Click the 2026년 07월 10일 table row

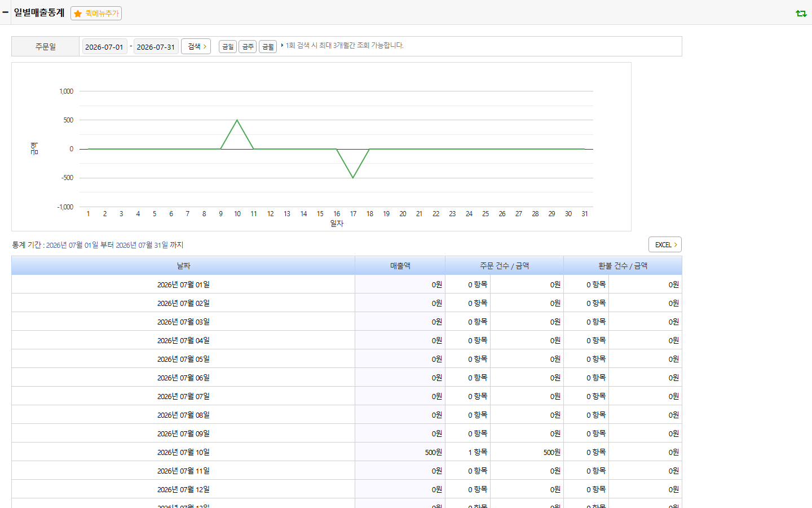pos(347,452)
